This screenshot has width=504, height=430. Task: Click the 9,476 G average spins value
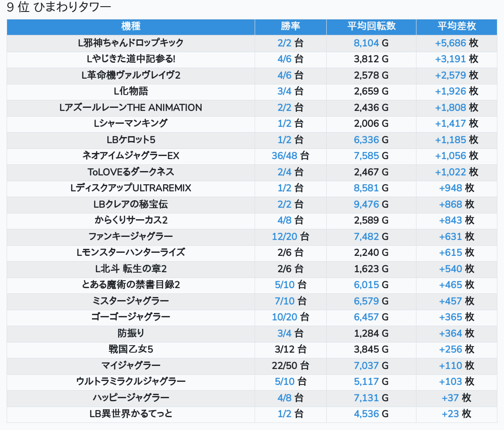tap(371, 205)
